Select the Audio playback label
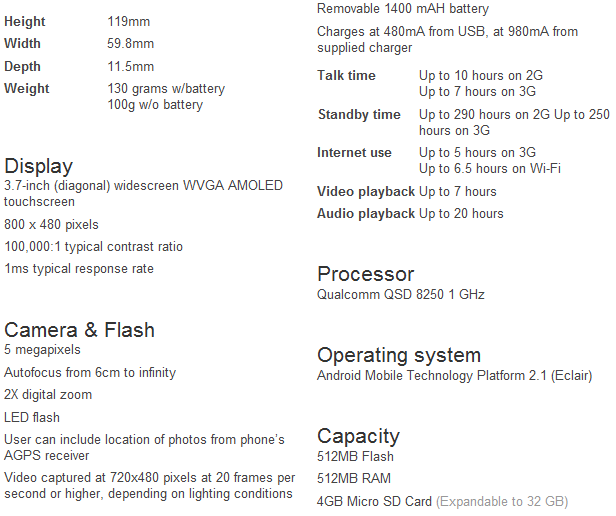The width and height of the screenshot is (616, 516). point(366,213)
